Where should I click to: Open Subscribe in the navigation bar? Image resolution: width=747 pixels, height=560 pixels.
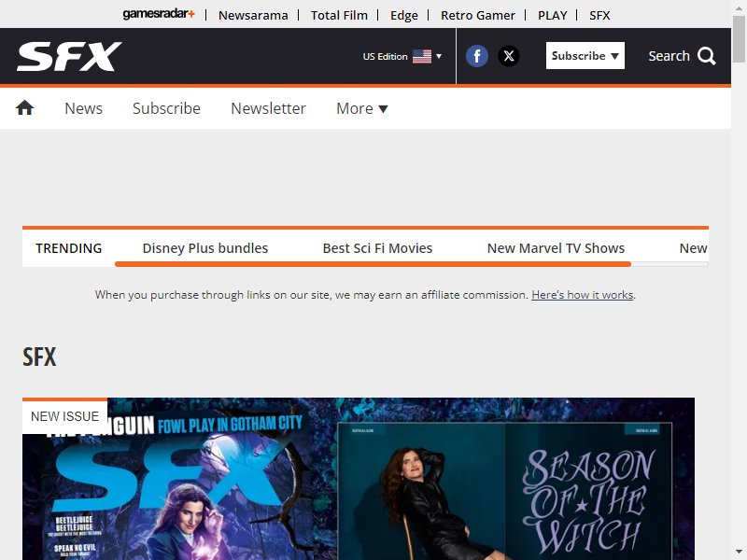(166, 108)
